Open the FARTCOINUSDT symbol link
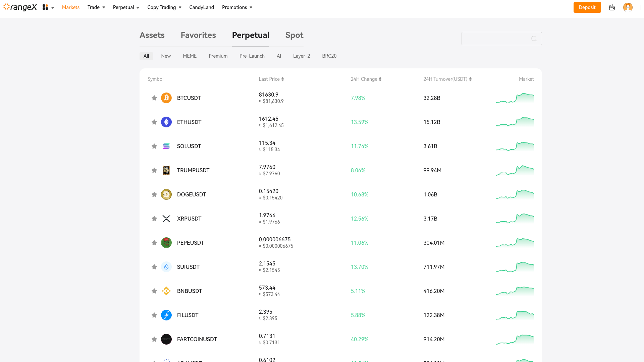The height and width of the screenshot is (362, 644). click(x=197, y=339)
